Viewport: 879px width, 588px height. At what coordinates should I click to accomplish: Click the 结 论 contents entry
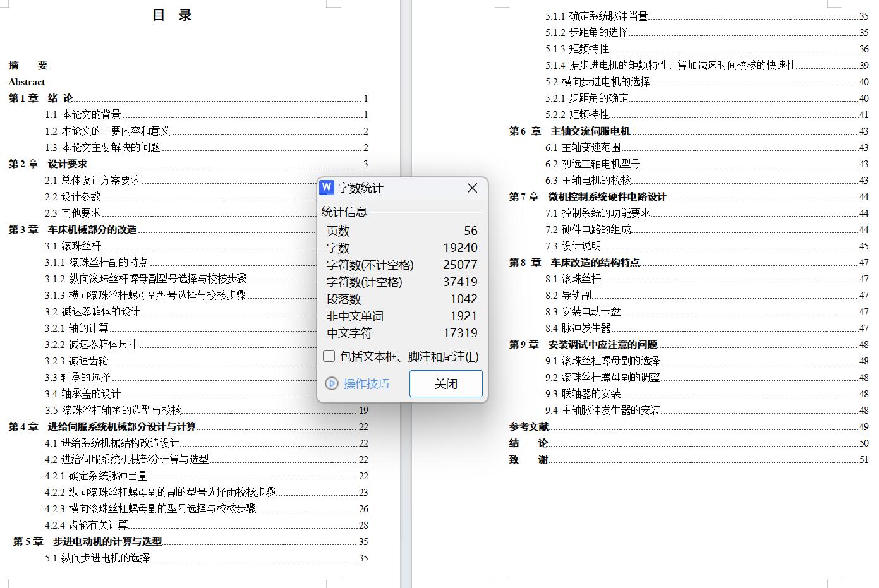tap(689, 443)
